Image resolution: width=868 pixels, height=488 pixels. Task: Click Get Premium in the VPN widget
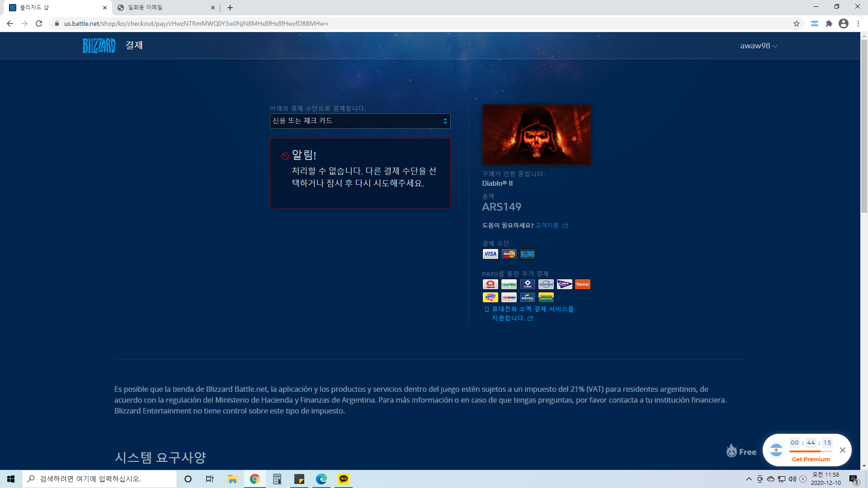point(811,459)
